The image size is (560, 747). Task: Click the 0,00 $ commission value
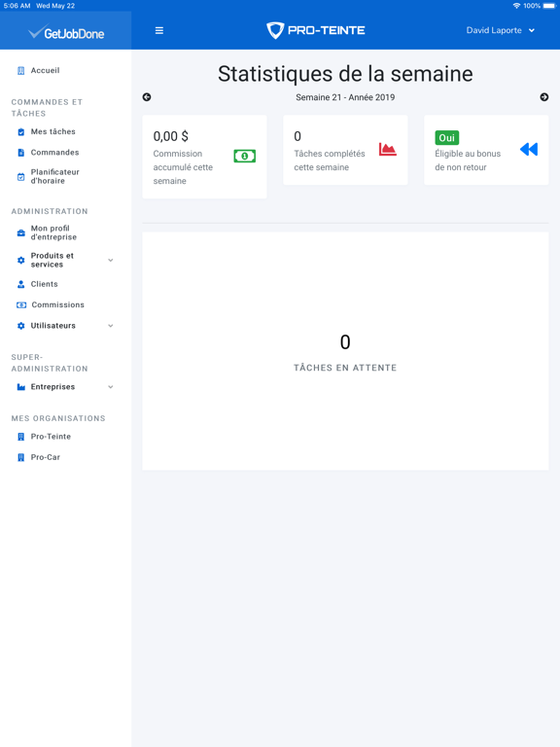click(170, 136)
